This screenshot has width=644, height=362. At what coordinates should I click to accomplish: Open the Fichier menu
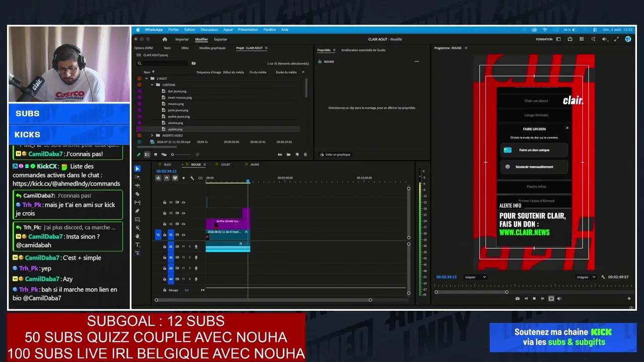point(174,30)
